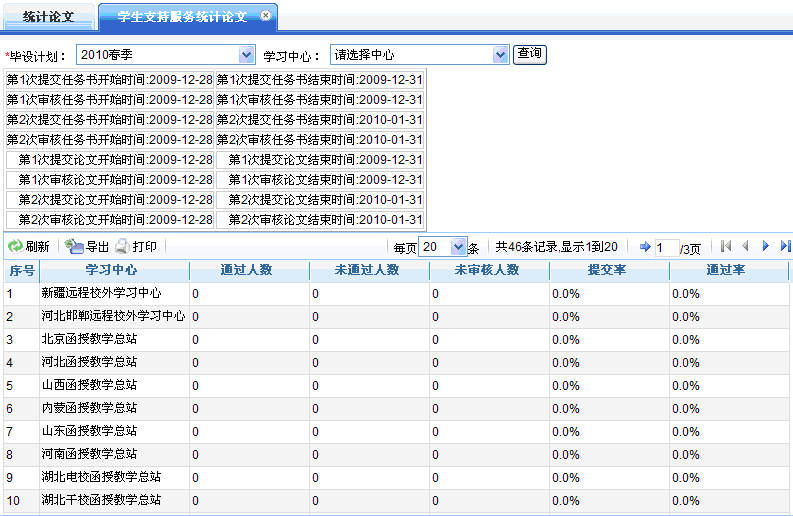Click the 查询 button

click(530, 54)
